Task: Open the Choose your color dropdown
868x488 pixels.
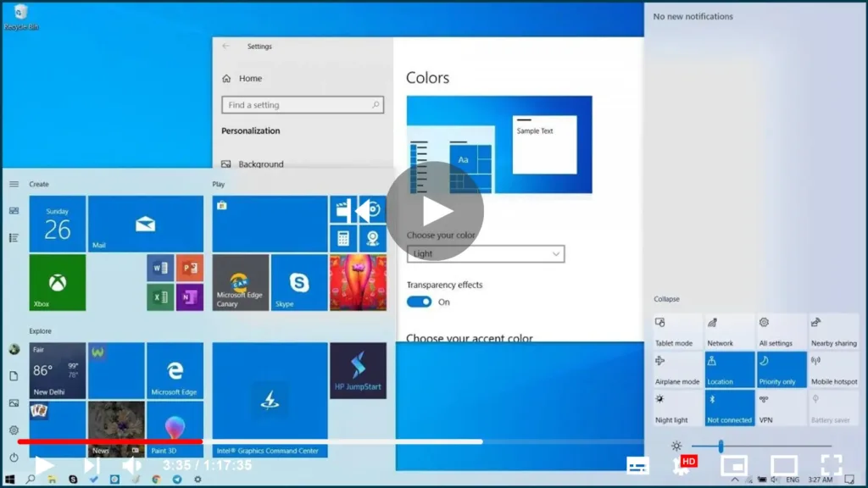Action: tap(486, 253)
